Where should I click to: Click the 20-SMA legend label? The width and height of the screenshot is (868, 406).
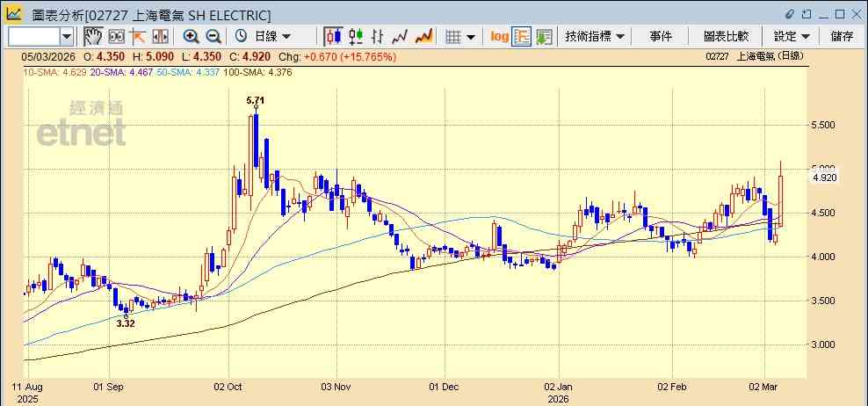click(120, 72)
